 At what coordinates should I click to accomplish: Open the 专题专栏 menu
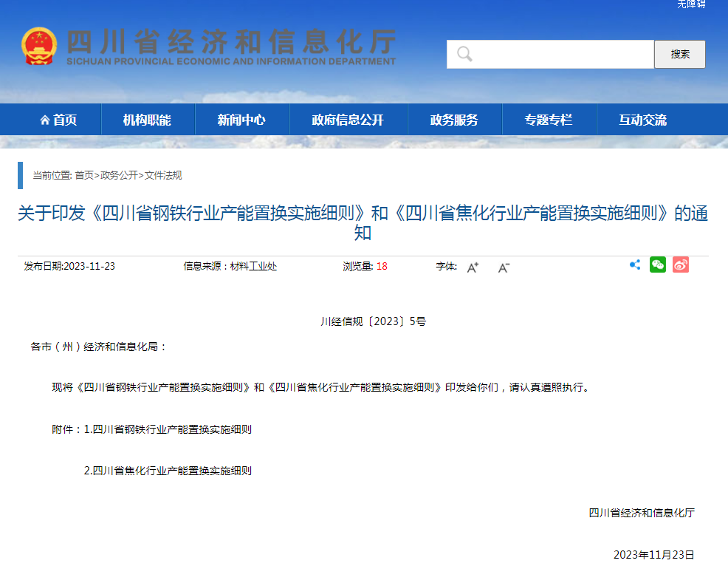coord(549,120)
